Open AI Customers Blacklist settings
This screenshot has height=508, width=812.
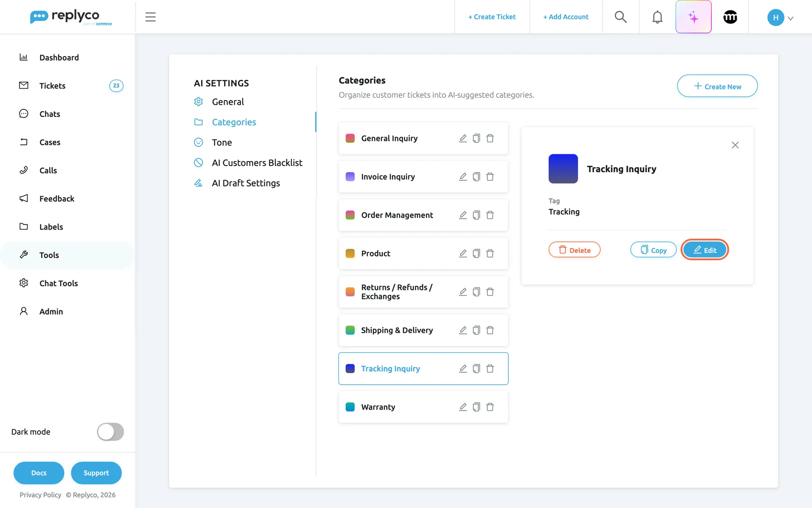point(257,163)
